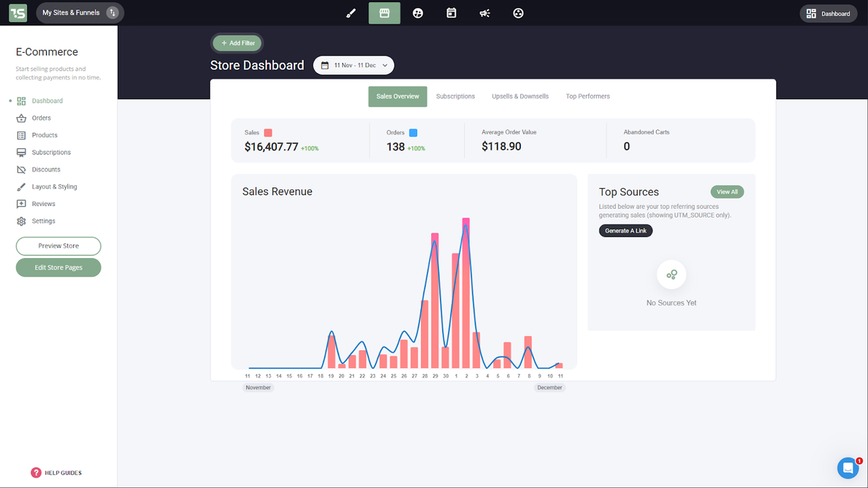The height and width of the screenshot is (488, 868).
Task: Open the calendar icon in the top toolbar
Action: tap(451, 12)
